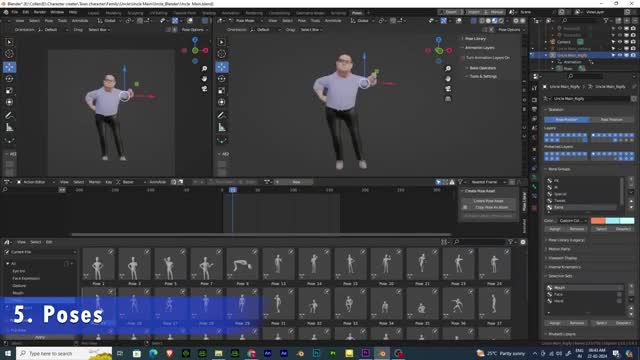Toggle Turn Animation Layers On checkbox
Screen dimensions: 640x360
click(463, 58)
